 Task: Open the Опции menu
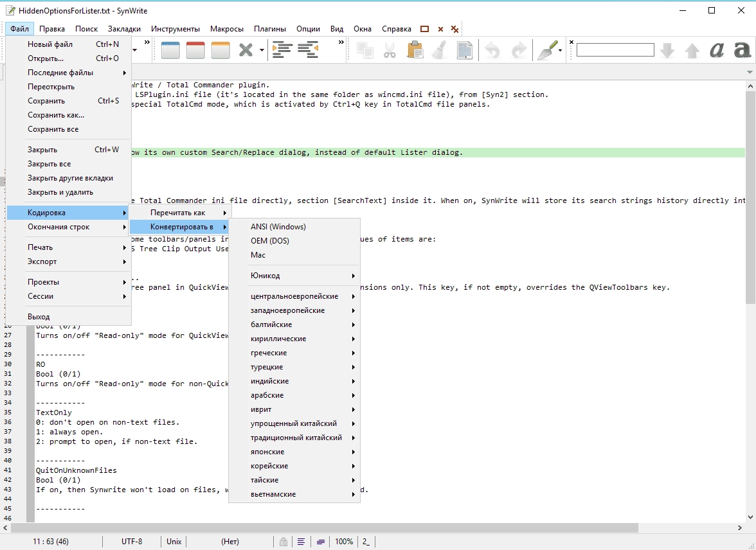[308, 29]
